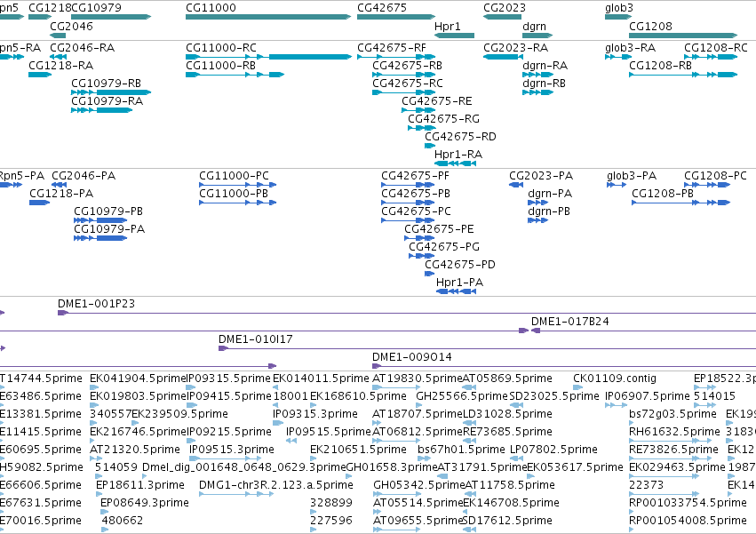Click the CG1208 gene label
The image size is (756, 534).
click(x=650, y=26)
